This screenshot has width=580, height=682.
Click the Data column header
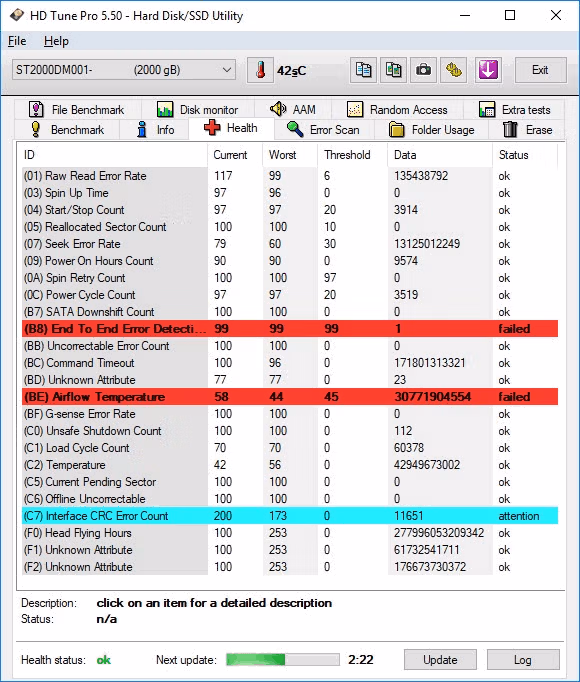[x=440, y=155]
